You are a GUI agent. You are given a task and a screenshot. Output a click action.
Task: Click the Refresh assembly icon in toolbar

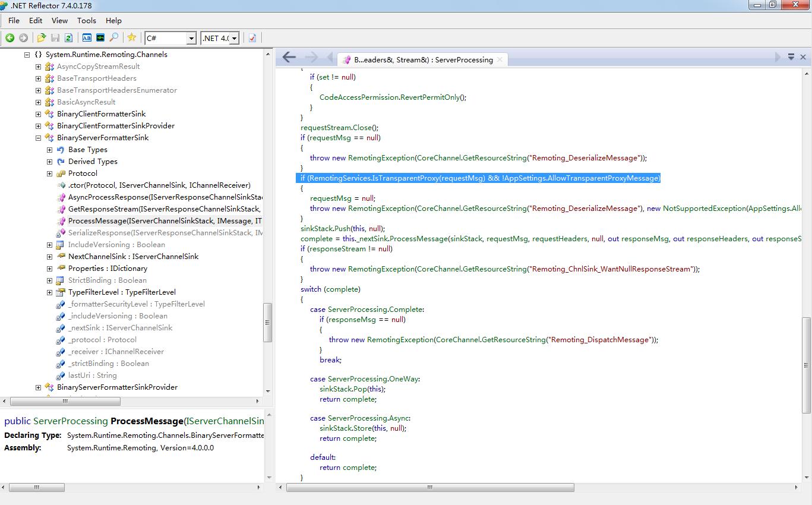pos(68,37)
